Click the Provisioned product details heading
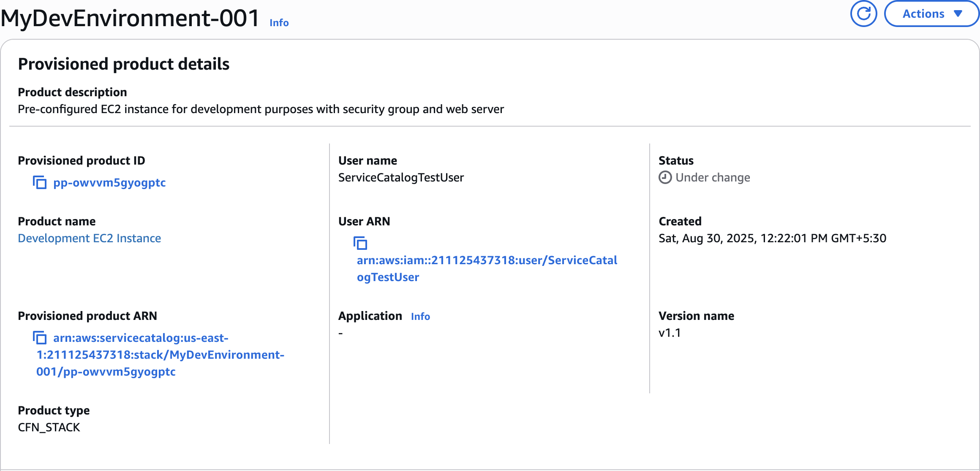Image resolution: width=980 pixels, height=471 pixels. (x=123, y=64)
